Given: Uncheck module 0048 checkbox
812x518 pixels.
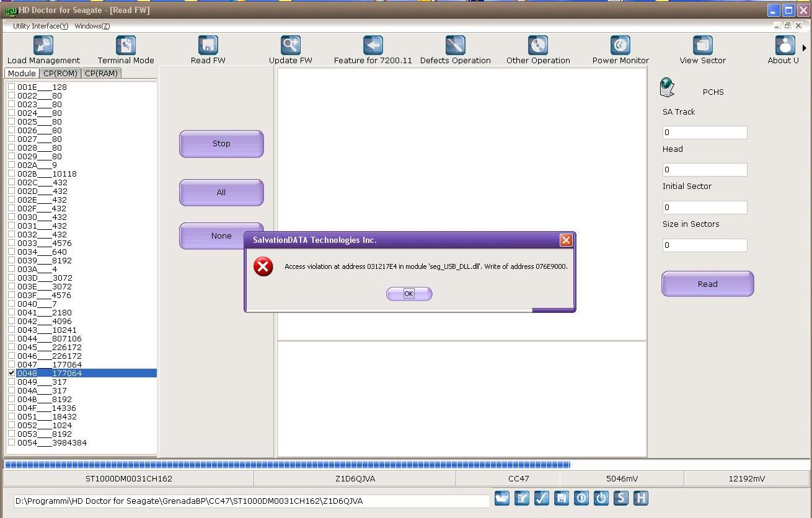Looking at the screenshot, I should click(11, 373).
